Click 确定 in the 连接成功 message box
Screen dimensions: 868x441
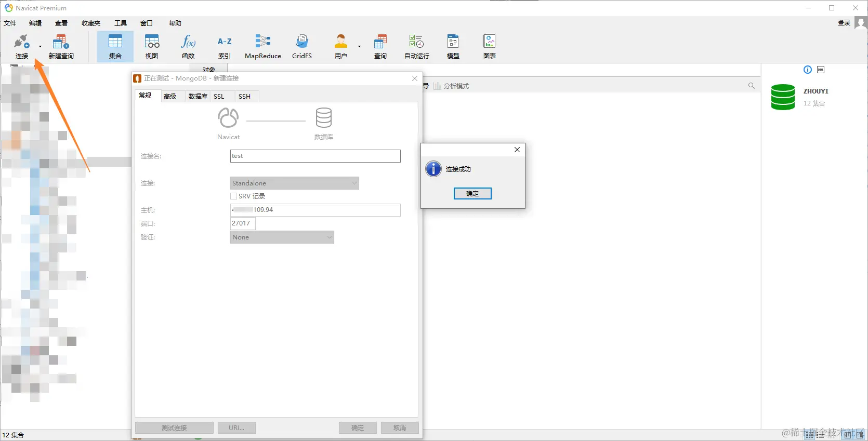472,193
